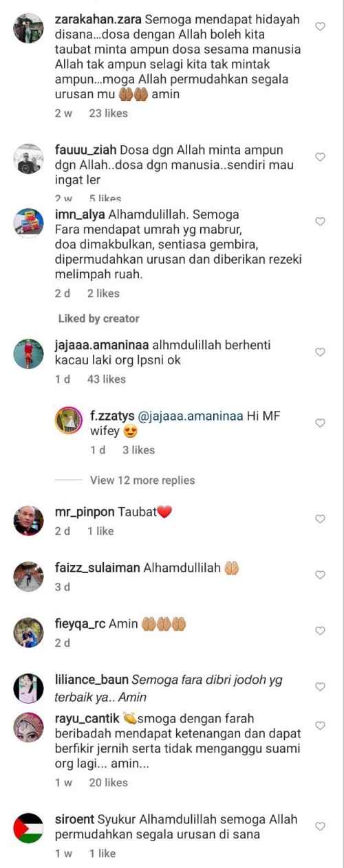Expand View 12 more replies
Viewport: 344px width, 868px height.
[142, 480]
